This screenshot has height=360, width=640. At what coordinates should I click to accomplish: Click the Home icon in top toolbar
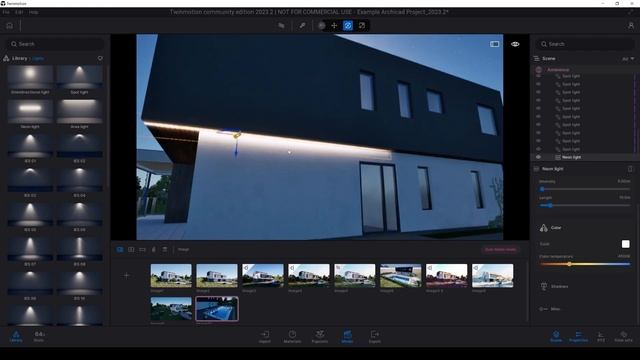click(x=9, y=26)
